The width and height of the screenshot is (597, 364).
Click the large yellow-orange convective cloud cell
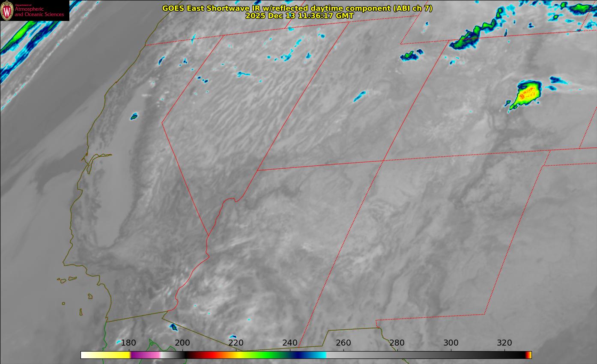click(x=527, y=93)
